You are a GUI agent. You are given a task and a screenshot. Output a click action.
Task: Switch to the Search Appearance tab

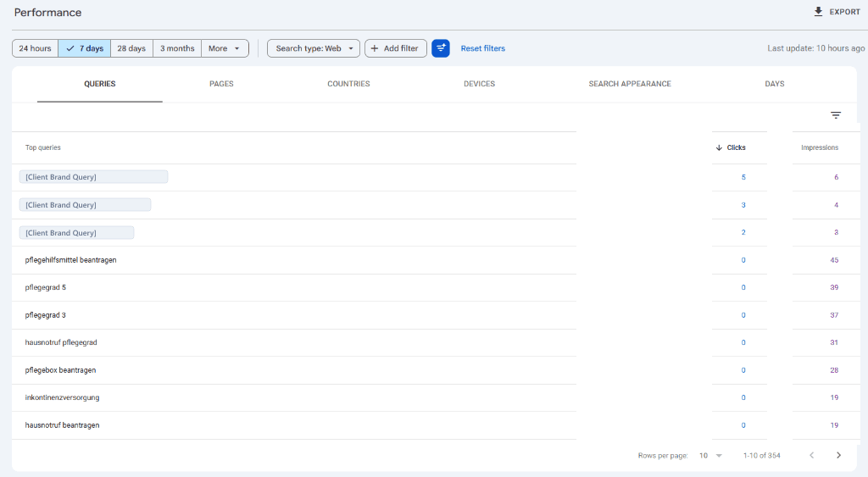(630, 84)
